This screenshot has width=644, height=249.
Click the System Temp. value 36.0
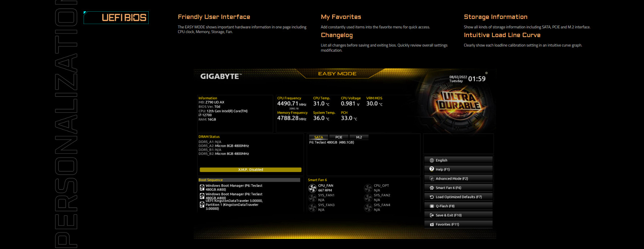(x=321, y=118)
